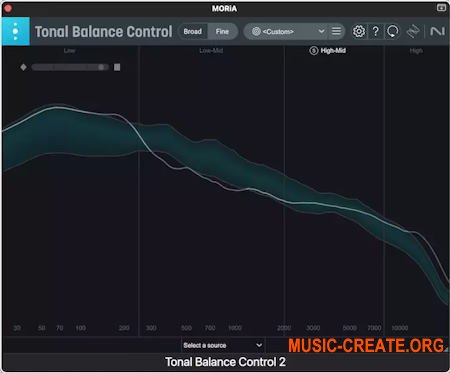Click the Tonal Balance Control 2 footer label
The width and height of the screenshot is (450, 373).
tap(225, 362)
